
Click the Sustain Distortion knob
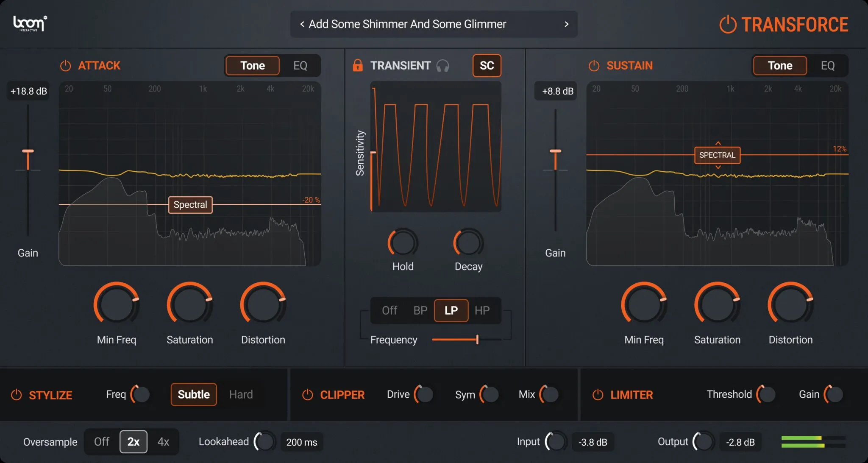tap(790, 305)
